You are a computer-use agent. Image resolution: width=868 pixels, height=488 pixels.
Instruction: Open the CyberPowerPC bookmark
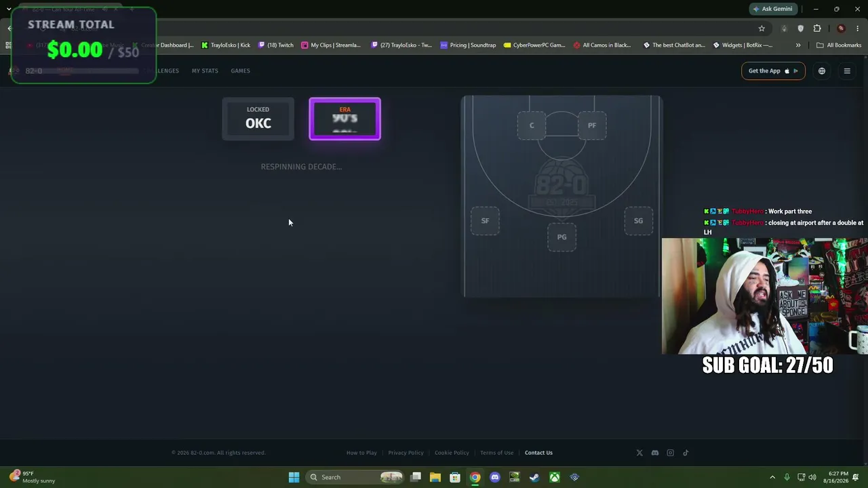(534, 45)
